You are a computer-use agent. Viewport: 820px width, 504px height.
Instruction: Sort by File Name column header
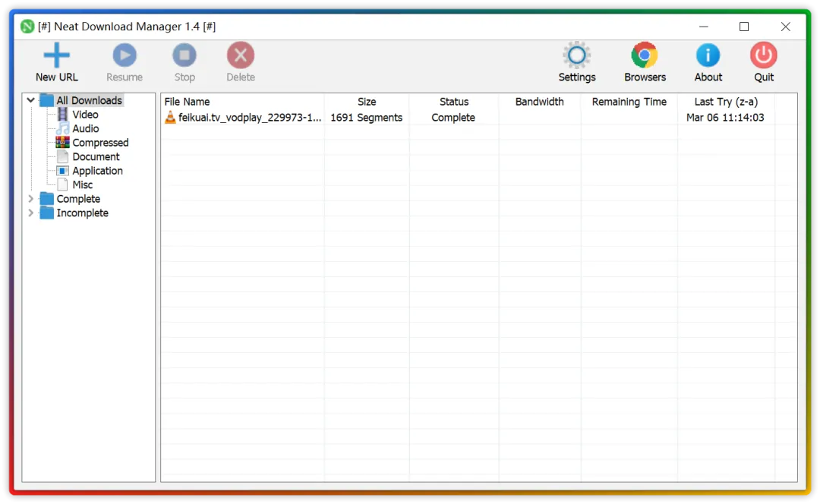click(x=243, y=102)
